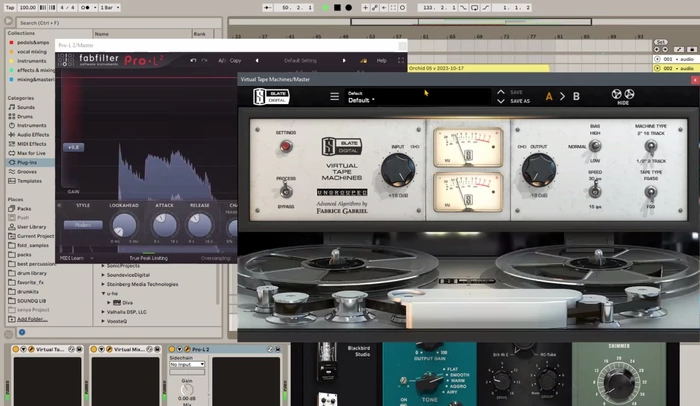Toggle the Automation Arm icon
700x406 pixels.
pos(375,8)
